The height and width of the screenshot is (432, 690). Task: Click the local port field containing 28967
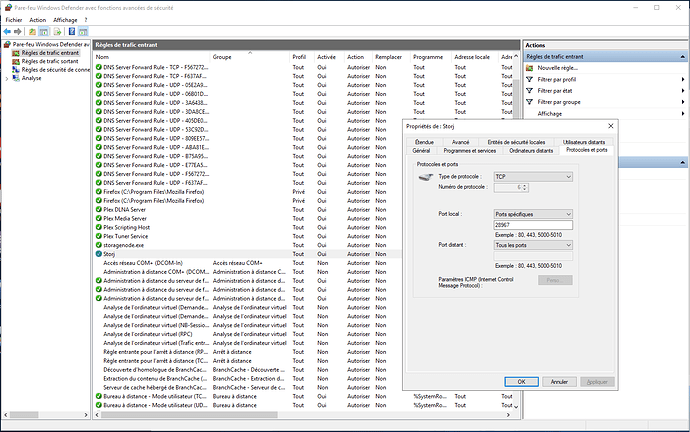(x=532, y=226)
